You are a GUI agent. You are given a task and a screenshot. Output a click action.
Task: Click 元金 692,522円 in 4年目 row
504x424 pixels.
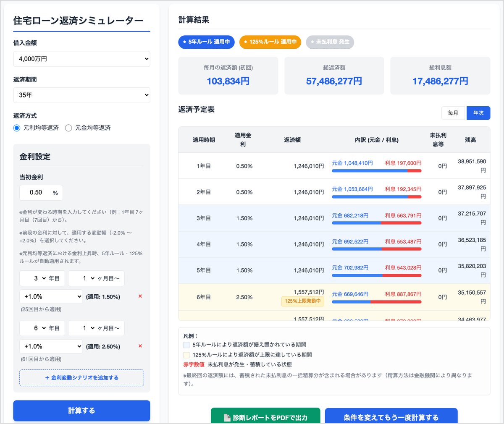pyautogui.click(x=350, y=241)
